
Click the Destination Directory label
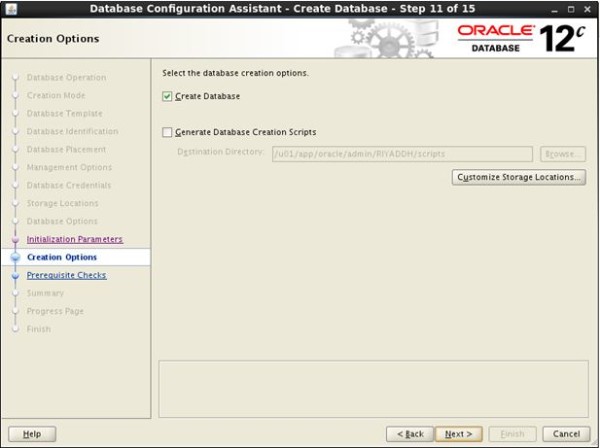220,152
